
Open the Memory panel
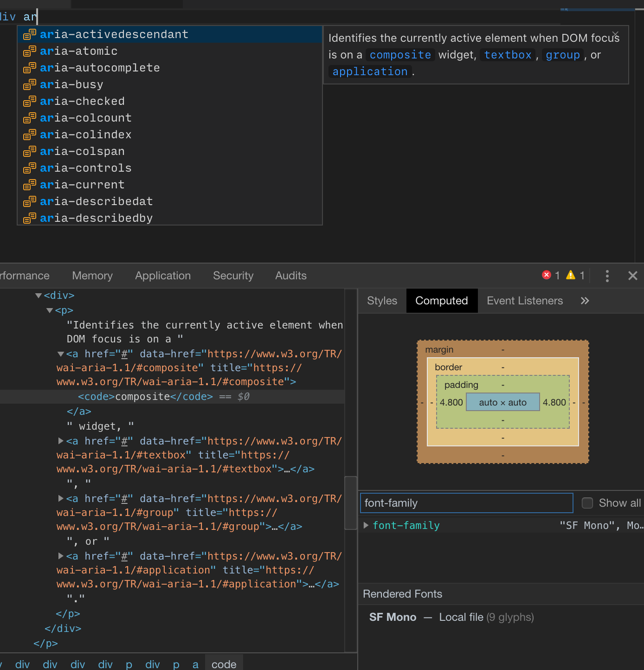click(x=92, y=275)
